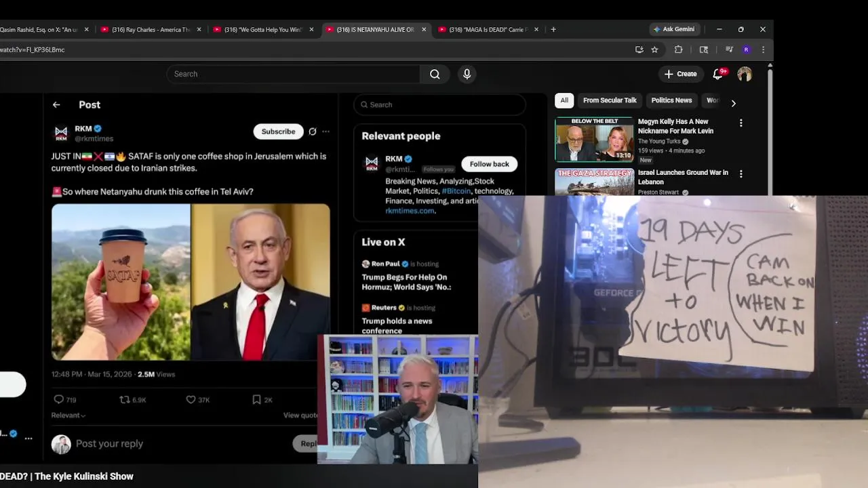Bookmark this page with the star icon
The width and height of the screenshot is (868, 488).
point(654,49)
